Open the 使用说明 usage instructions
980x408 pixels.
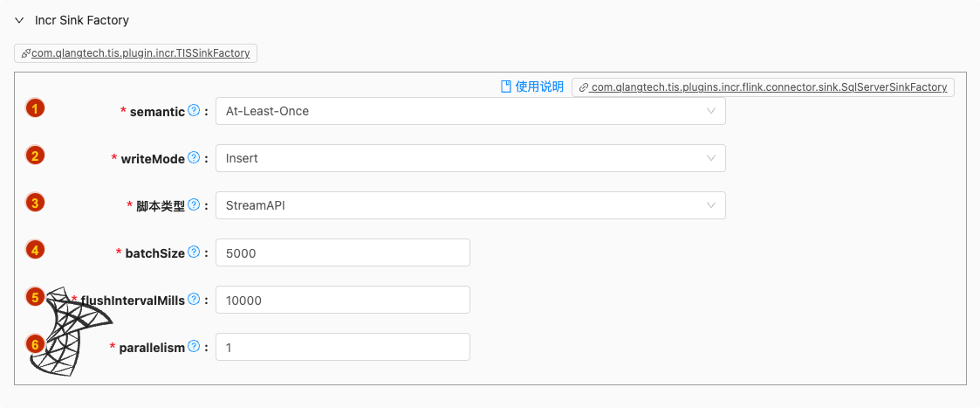click(538, 86)
